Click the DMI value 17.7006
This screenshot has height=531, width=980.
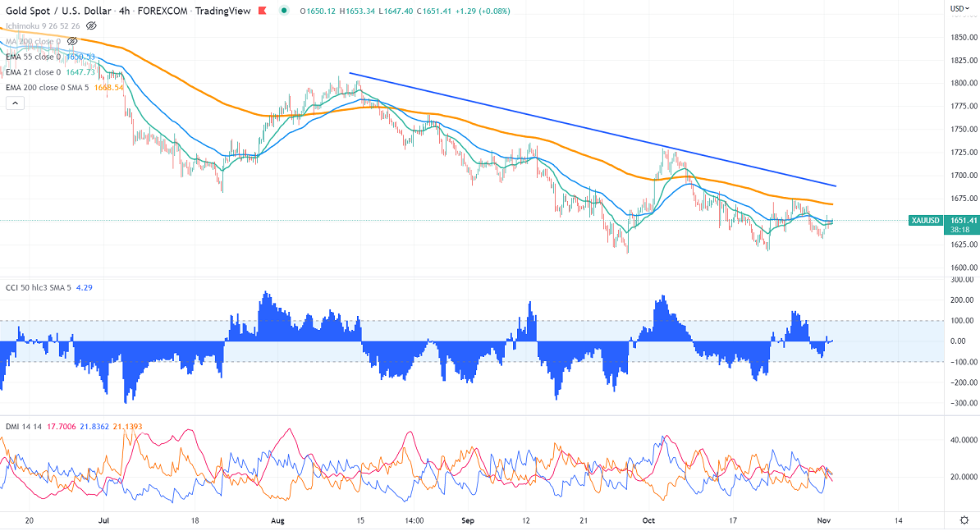pyautogui.click(x=62, y=427)
